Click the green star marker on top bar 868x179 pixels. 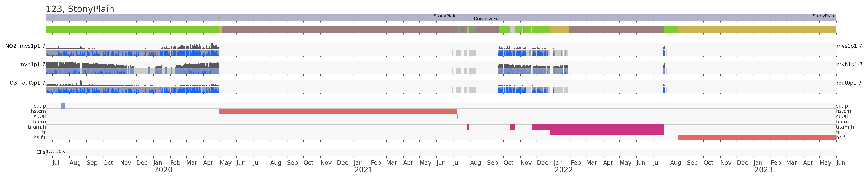coord(219,18)
